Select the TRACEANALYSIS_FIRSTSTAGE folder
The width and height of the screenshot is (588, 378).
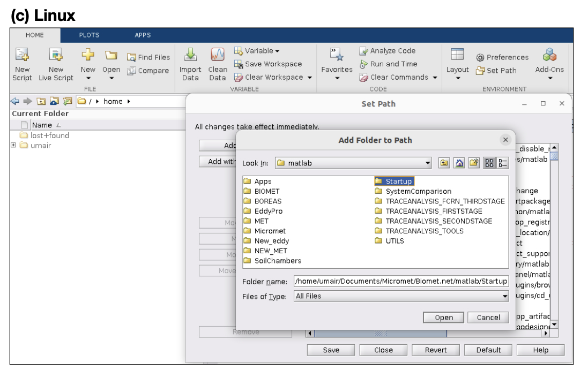429,211
